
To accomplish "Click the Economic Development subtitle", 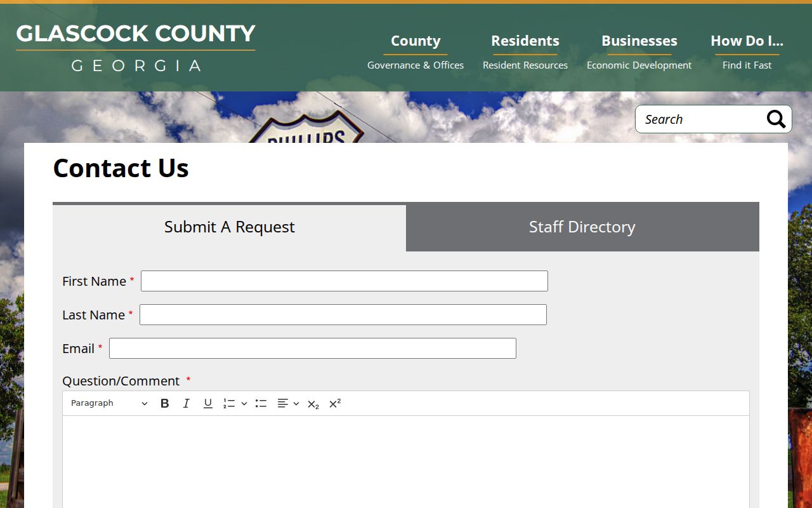I will [639, 65].
